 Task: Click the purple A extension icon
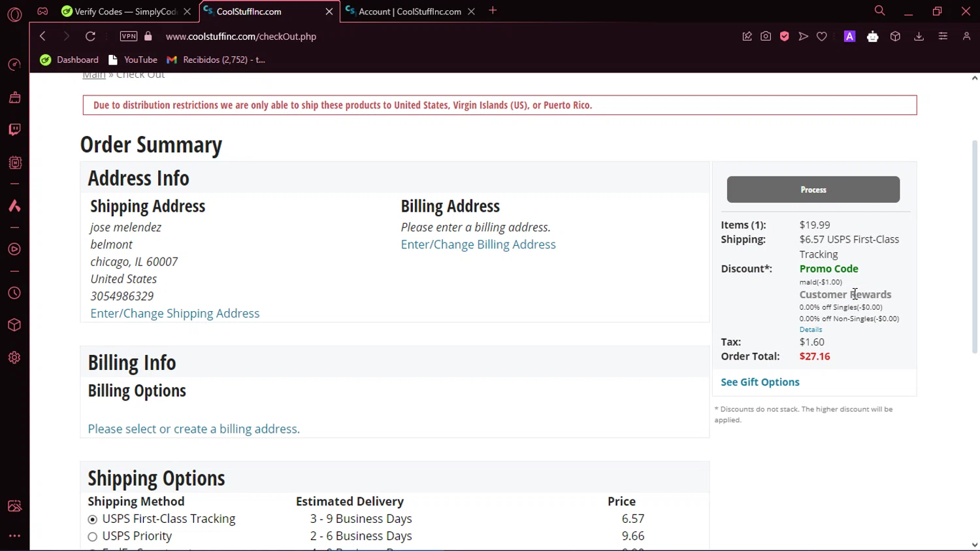pos(850,37)
